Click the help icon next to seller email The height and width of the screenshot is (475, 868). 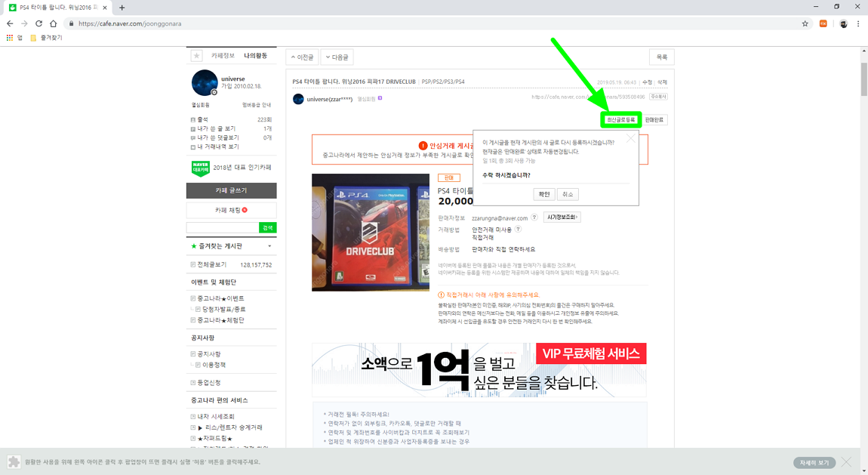pyautogui.click(x=534, y=217)
